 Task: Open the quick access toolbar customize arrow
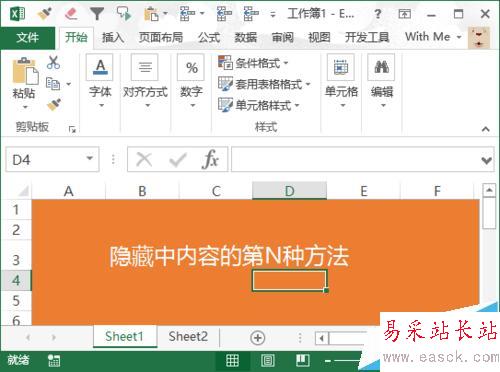(273, 15)
